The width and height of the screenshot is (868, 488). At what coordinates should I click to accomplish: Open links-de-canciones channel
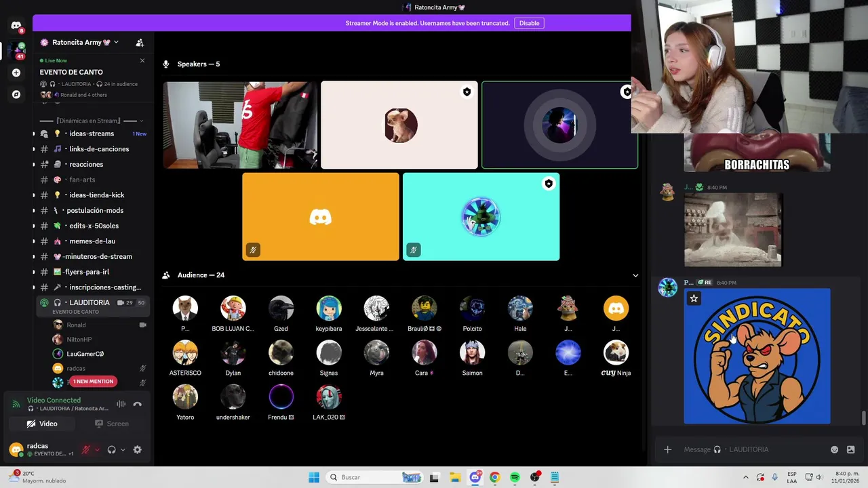(x=92, y=149)
